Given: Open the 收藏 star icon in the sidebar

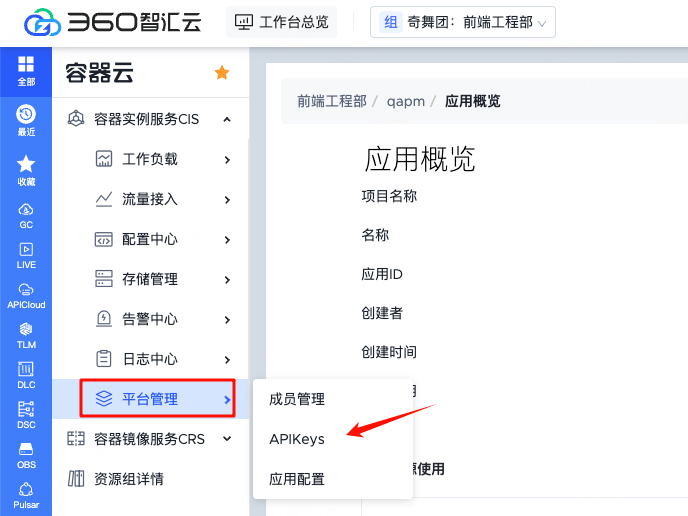Looking at the screenshot, I should coord(26,164).
